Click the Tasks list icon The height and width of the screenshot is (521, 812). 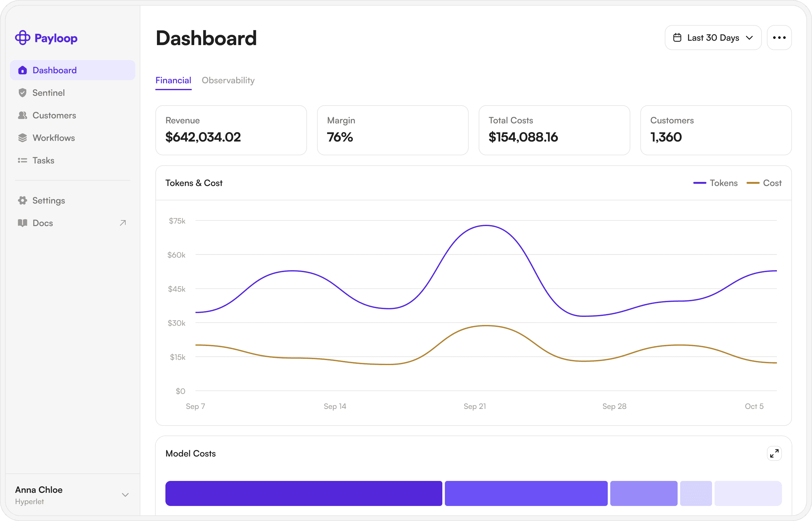[22, 160]
